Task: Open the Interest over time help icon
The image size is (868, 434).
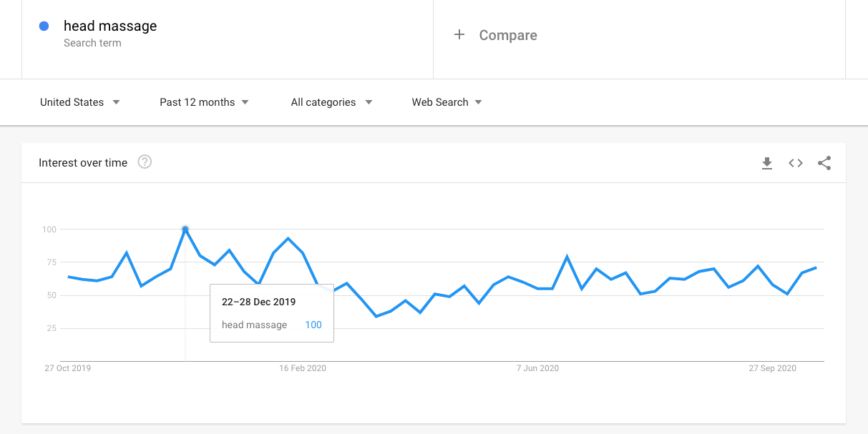Action: (x=145, y=162)
